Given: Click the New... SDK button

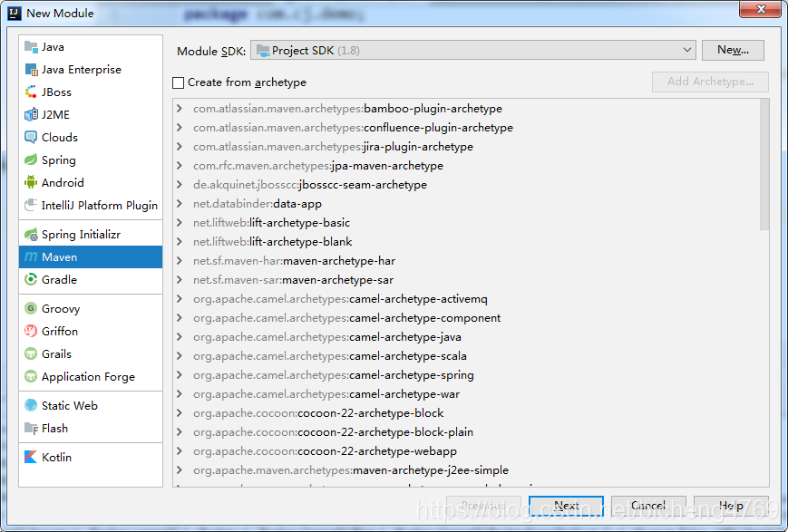Looking at the screenshot, I should (x=733, y=50).
